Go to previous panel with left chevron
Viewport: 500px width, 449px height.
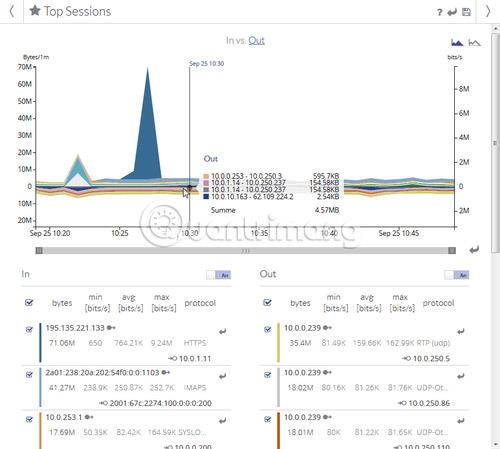click(x=12, y=11)
